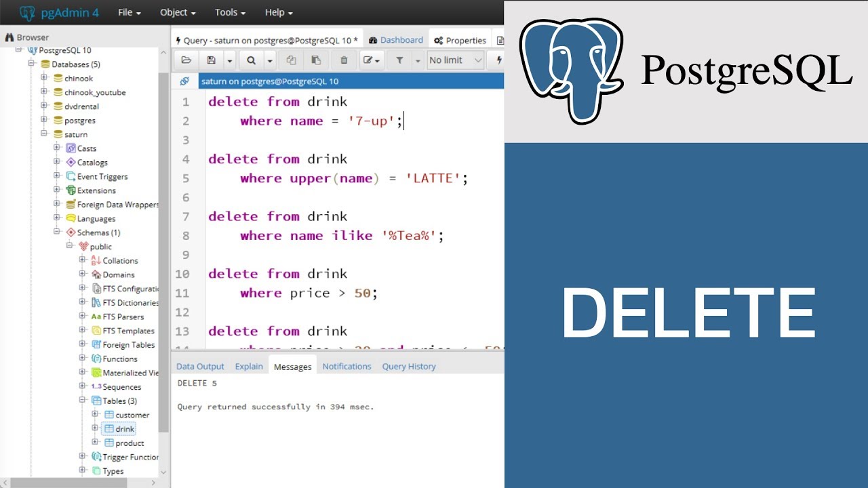
Task: Expand the dvdrental database node
Action: coord(44,106)
